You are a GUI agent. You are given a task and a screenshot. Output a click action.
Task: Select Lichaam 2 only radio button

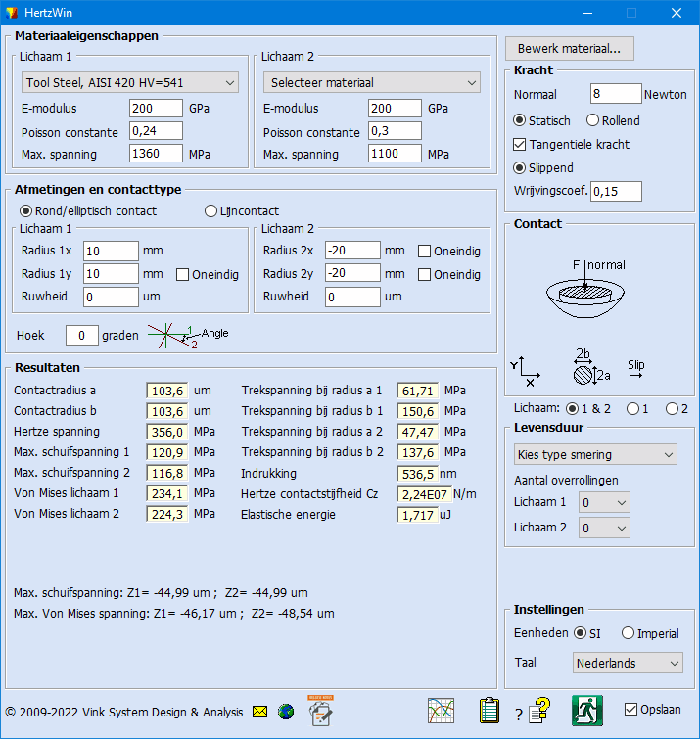coord(672,408)
